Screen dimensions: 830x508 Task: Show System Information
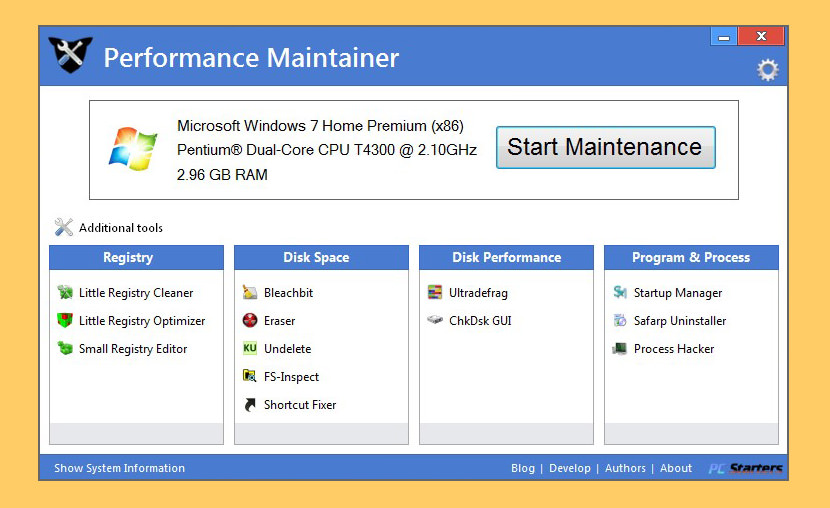tap(120, 468)
